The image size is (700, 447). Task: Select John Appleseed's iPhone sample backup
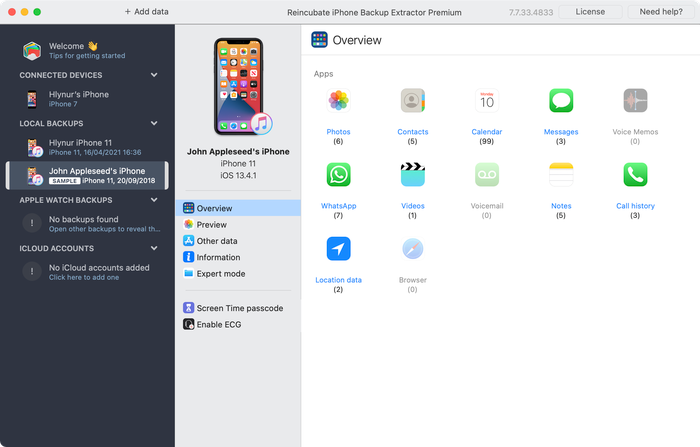[x=87, y=175]
